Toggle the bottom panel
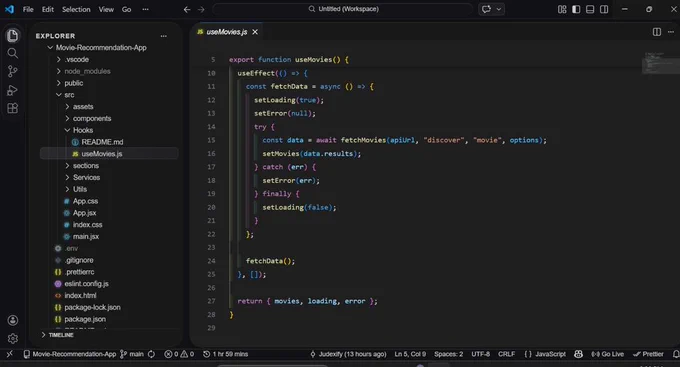 point(590,9)
